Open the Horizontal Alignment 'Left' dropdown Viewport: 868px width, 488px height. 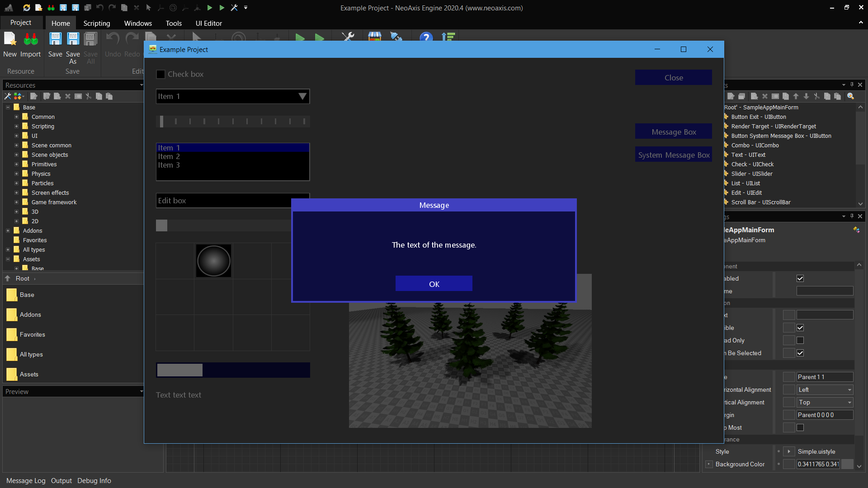pyautogui.click(x=849, y=389)
